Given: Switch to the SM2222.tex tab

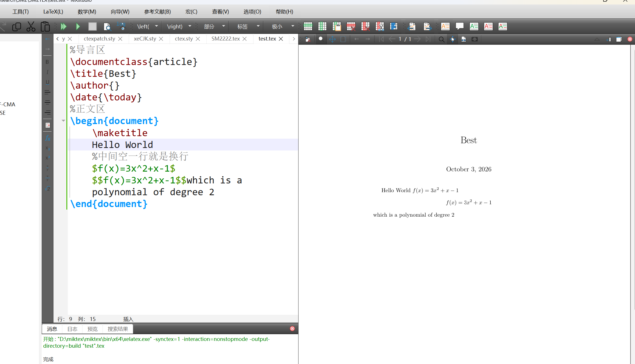Looking at the screenshot, I should pos(226,39).
